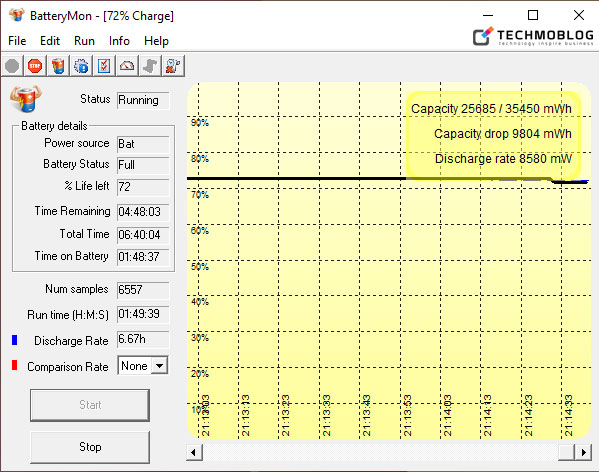Open the gauge meter toolbar icon
Viewport: 599px width, 472px height.
127,66
